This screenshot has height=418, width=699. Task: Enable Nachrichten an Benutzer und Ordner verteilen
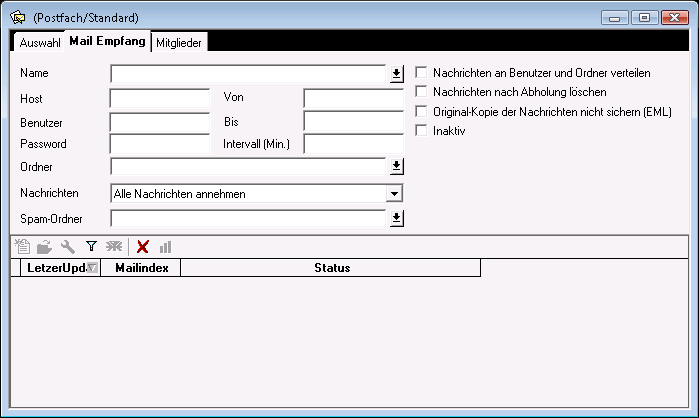tap(421, 72)
